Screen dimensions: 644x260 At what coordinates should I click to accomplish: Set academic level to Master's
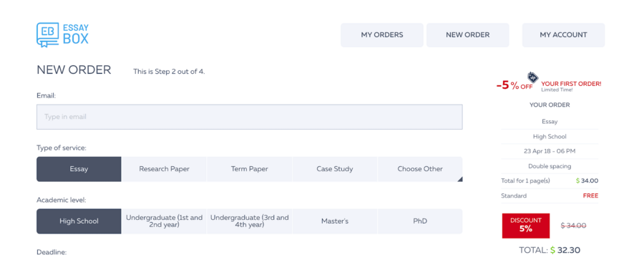pos(335,221)
